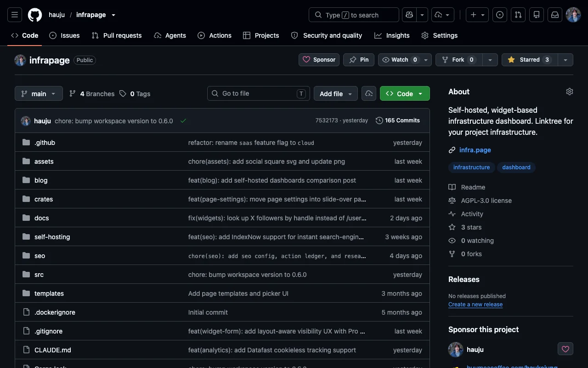Focus the Type / to search box
Image resolution: width=588 pixels, height=368 pixels.
[x=354, y=15]
